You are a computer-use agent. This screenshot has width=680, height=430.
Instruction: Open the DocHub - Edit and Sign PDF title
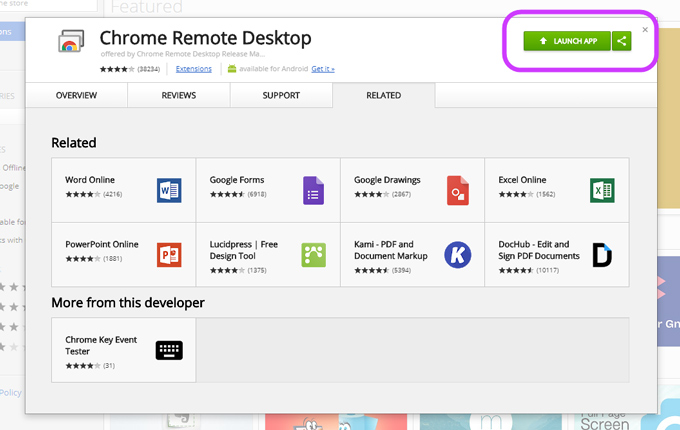coord(539,250)
